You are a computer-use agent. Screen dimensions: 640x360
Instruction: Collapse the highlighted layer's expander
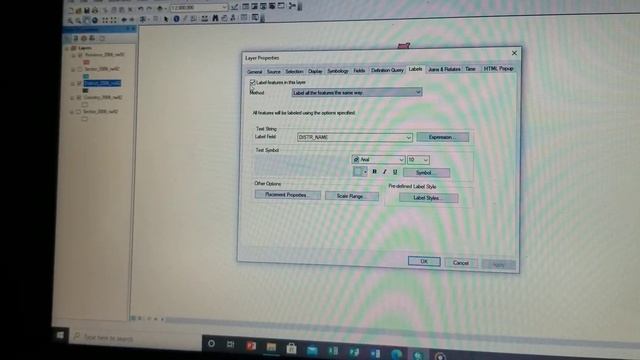point(73,84)
